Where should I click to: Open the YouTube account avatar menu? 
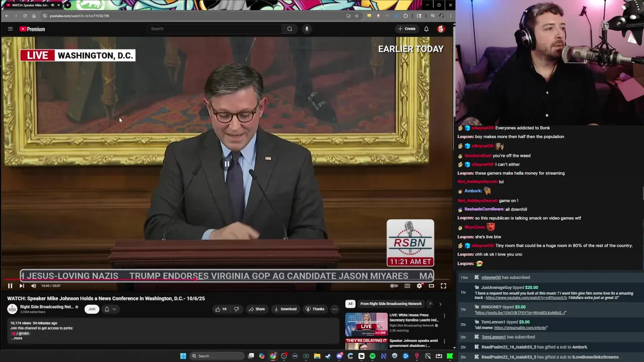click(x=441, y=29)
